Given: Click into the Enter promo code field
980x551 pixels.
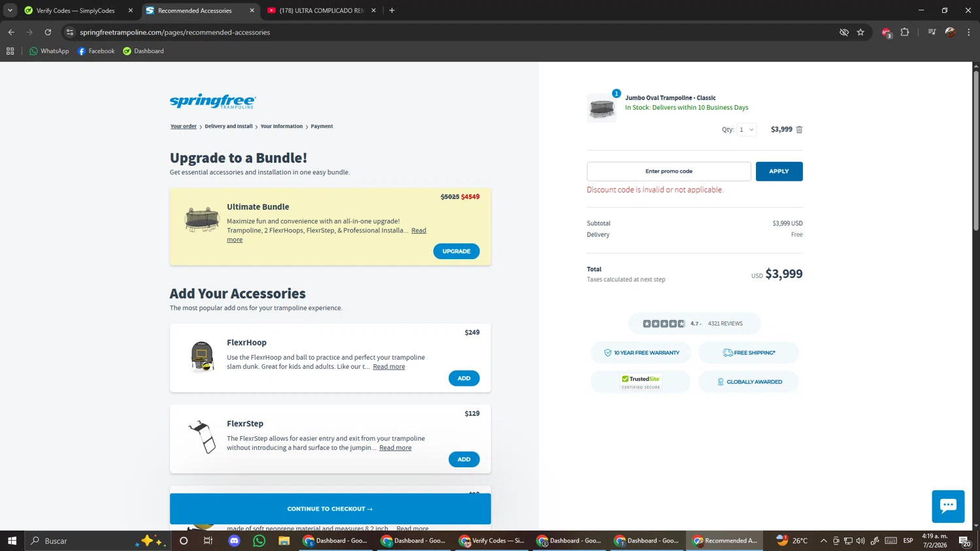Looking at the screenshot, I should point(668,171).
